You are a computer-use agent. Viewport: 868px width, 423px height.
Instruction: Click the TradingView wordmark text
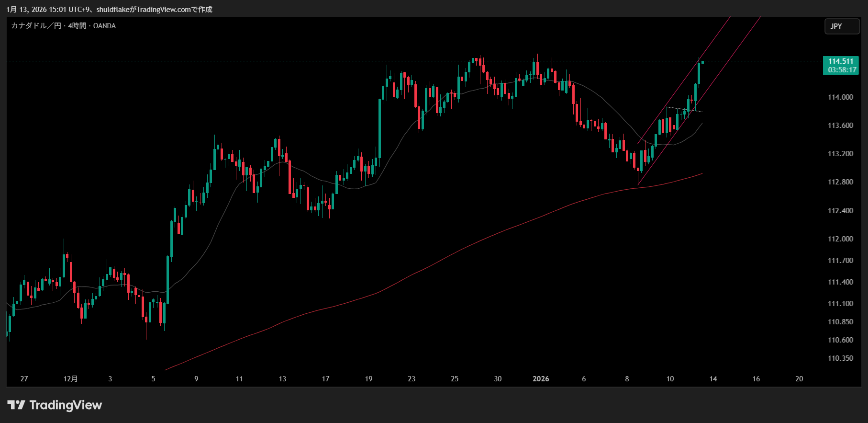66,405
